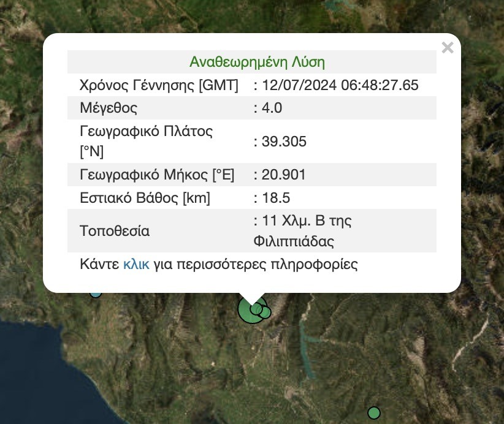This screenshot has height=424, width=504.
Task: Click the 'Μέγεθος' label
Action: coord(109,108)
